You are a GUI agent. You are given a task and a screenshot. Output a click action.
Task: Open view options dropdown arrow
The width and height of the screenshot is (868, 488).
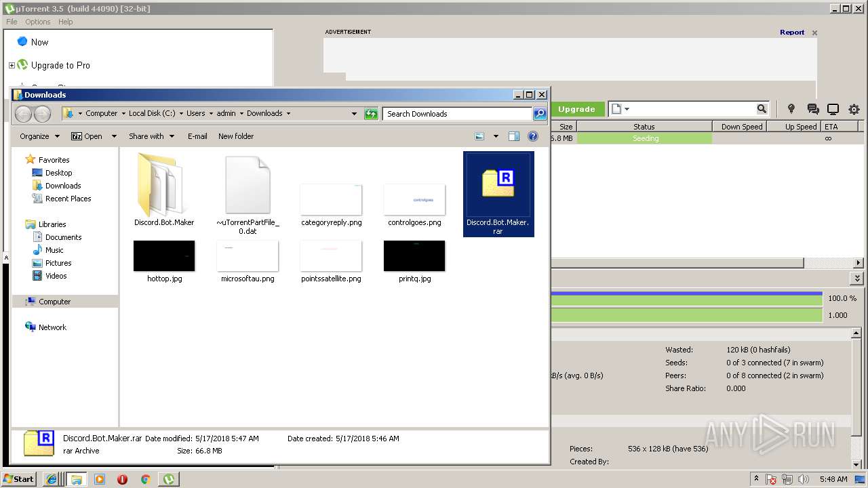(x=496, y=136)
